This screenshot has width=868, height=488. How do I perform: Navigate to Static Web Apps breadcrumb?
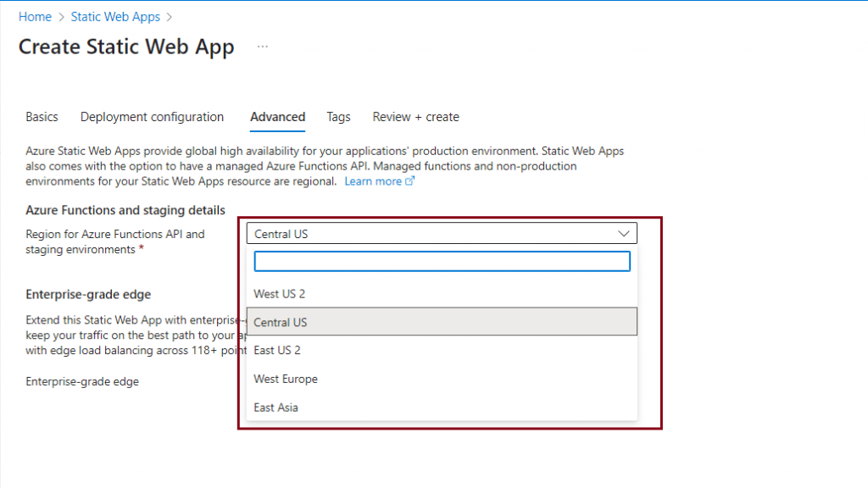click(x=115, y=17)
